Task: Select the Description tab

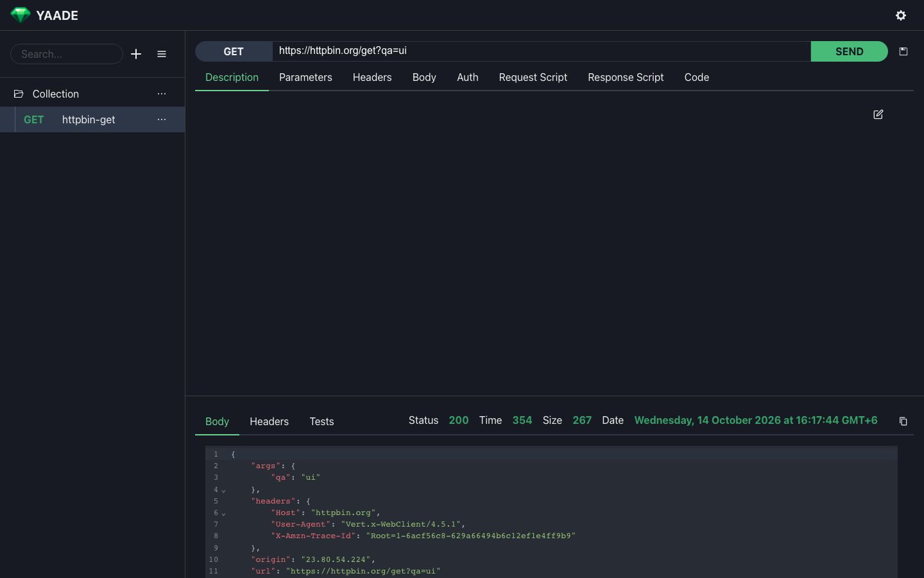Action: coord(232,77)
